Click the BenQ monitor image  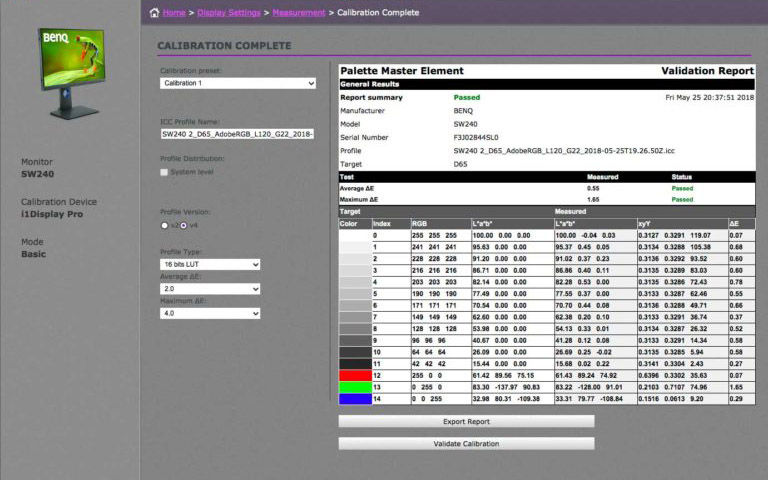(72, 72)
